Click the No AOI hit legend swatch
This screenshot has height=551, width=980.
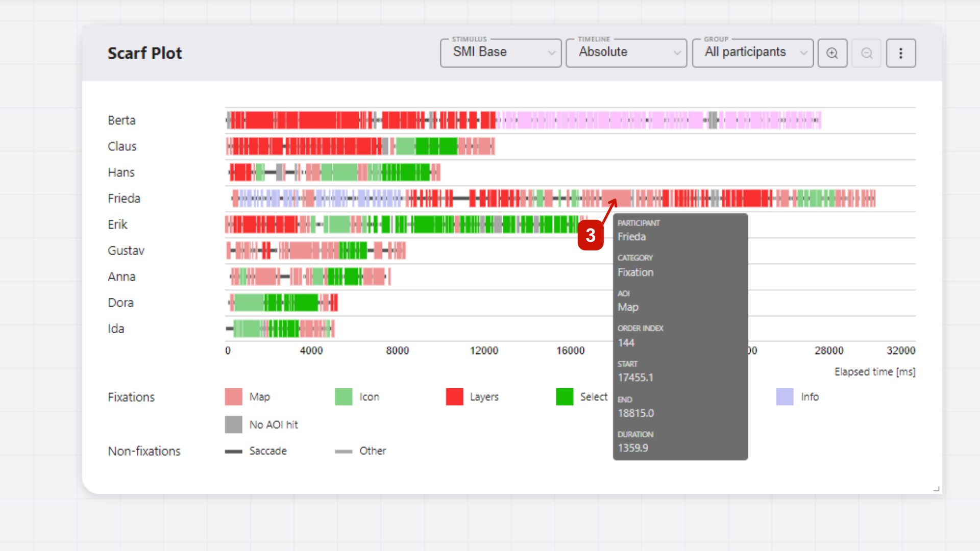point(233,424)
